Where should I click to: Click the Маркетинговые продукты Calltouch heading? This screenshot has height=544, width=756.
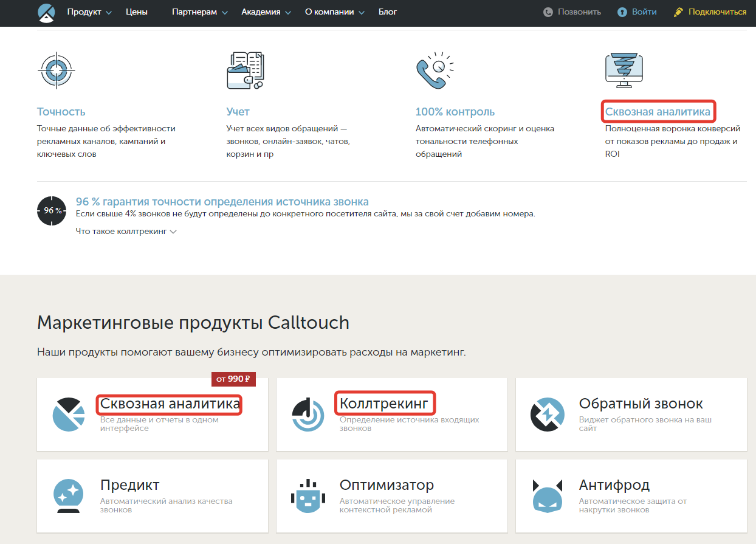point(193,322)
